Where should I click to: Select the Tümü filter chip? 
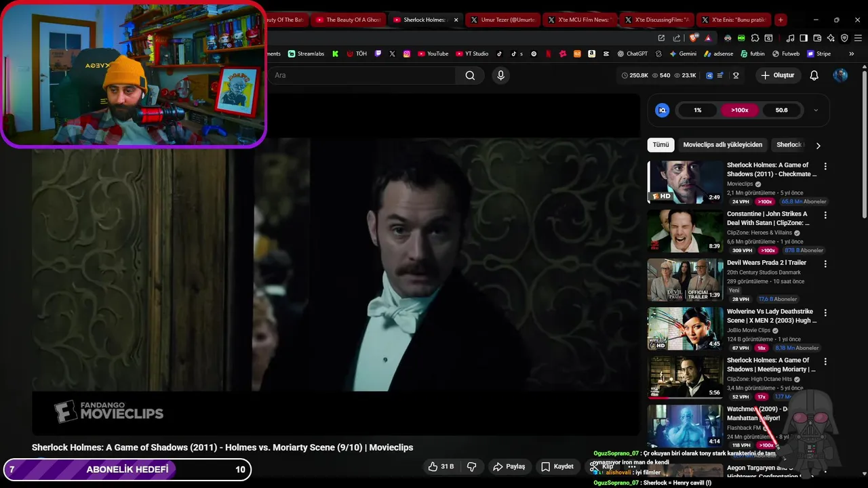click(660, 144)
